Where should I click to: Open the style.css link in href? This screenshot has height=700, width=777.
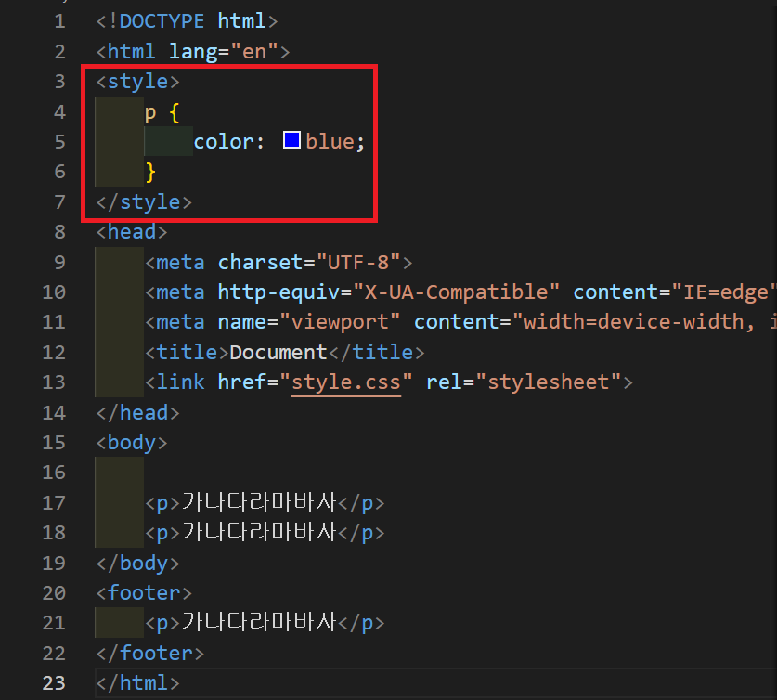click(x=346, y=382)
